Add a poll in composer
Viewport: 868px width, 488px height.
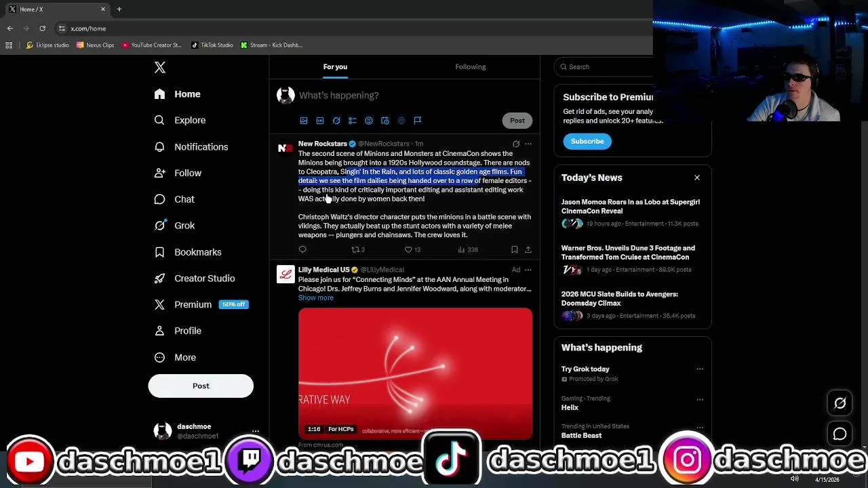(353, 121)
